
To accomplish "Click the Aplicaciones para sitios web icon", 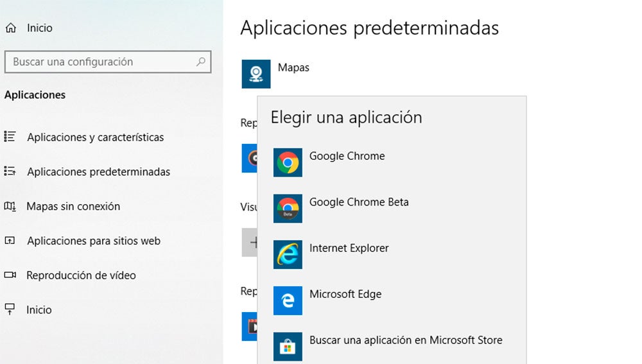I will click(10, 240).
